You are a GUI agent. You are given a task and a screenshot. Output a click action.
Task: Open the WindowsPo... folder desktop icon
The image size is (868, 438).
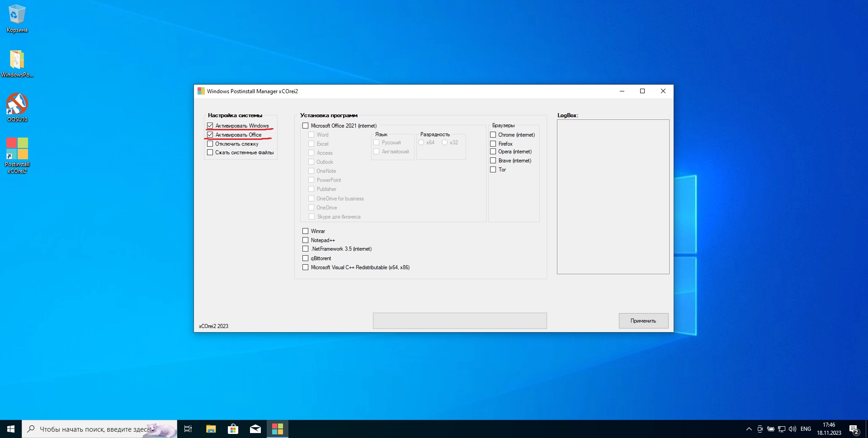[17, 61]
